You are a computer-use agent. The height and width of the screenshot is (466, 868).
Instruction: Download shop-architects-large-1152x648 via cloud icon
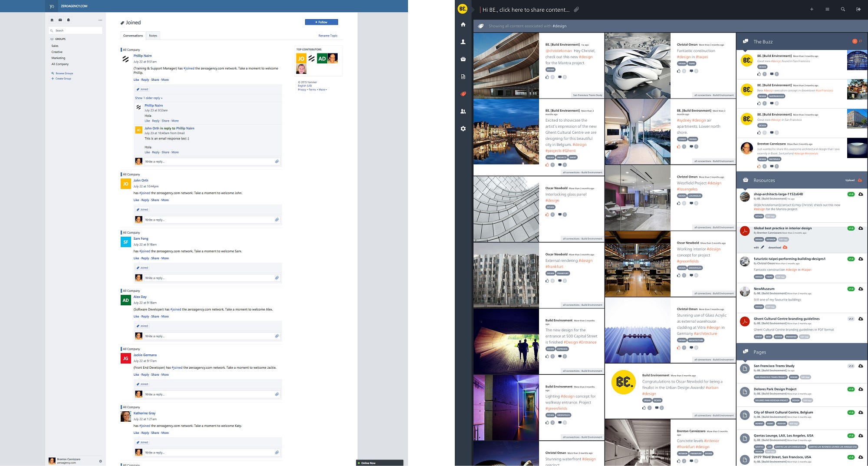pyautogui.click(x=861, y=194)
